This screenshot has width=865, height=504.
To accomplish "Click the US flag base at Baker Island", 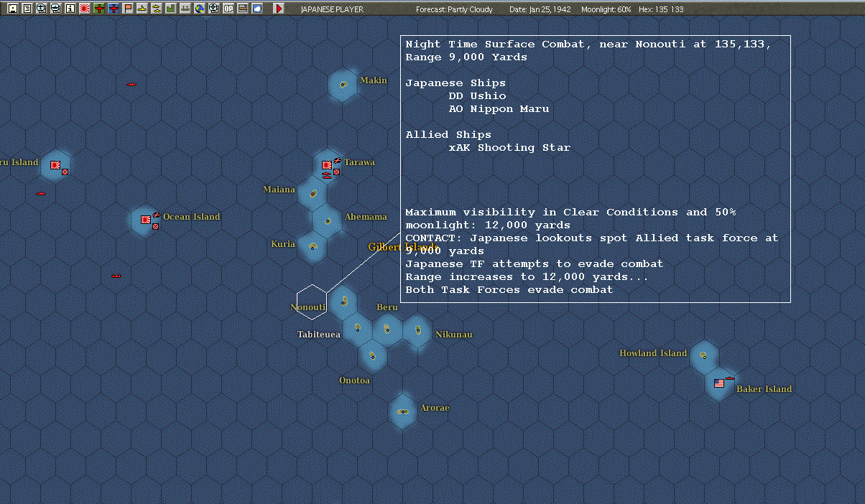I will pyautogui.click(x=719, y=383).
